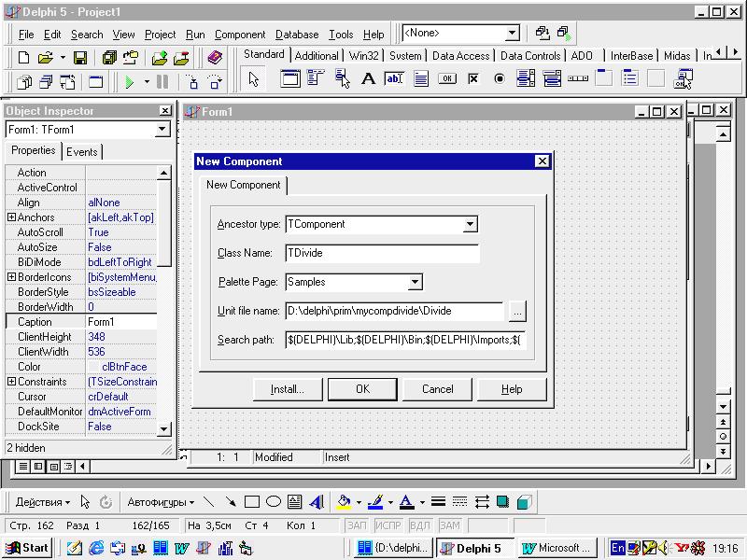Click Cancel in New Component dialog

point(437,389)
